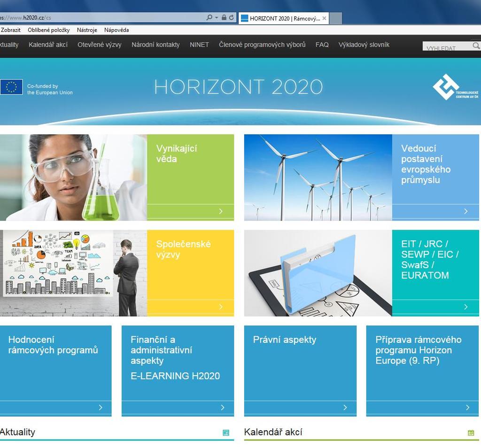Open the address bar dropdown arrow
Screen dimensions: 481x448
click(x=217, y=18)
